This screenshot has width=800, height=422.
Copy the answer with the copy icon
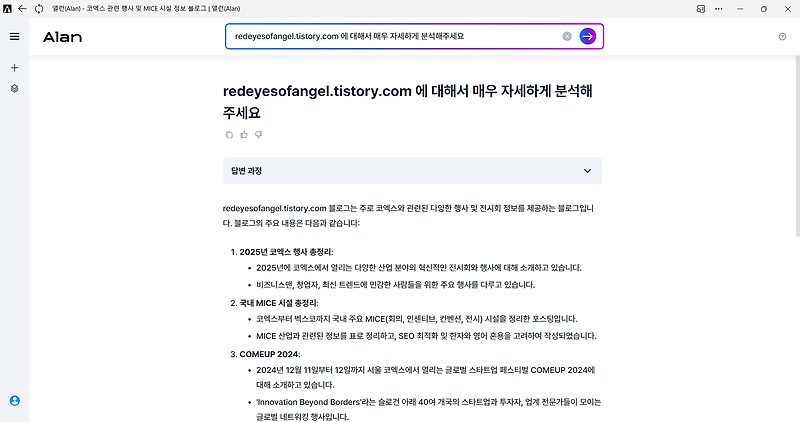(x=229, y=135)
